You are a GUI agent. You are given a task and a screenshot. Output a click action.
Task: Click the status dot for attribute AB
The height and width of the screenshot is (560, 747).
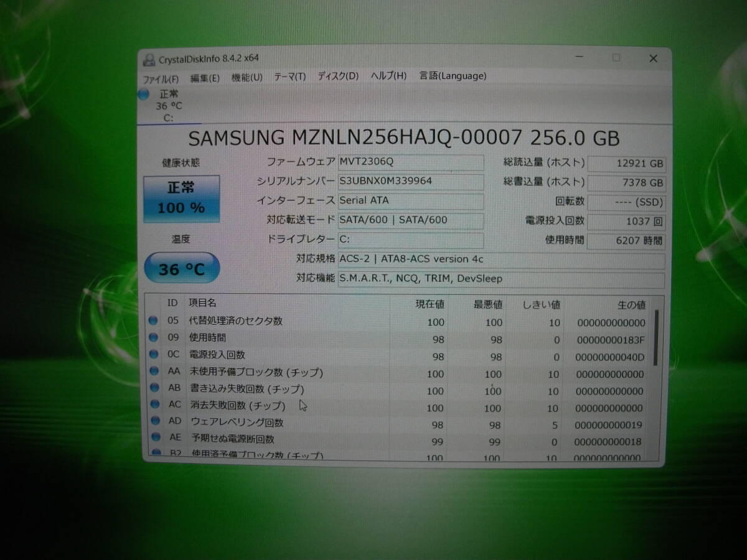click(x=153, y=388)
